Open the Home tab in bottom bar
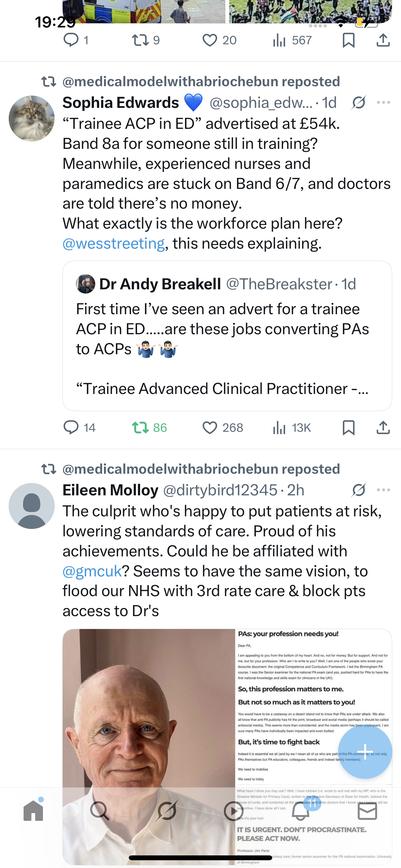The height and width of the screenshot is (868, 401). (x=33, y=811)
